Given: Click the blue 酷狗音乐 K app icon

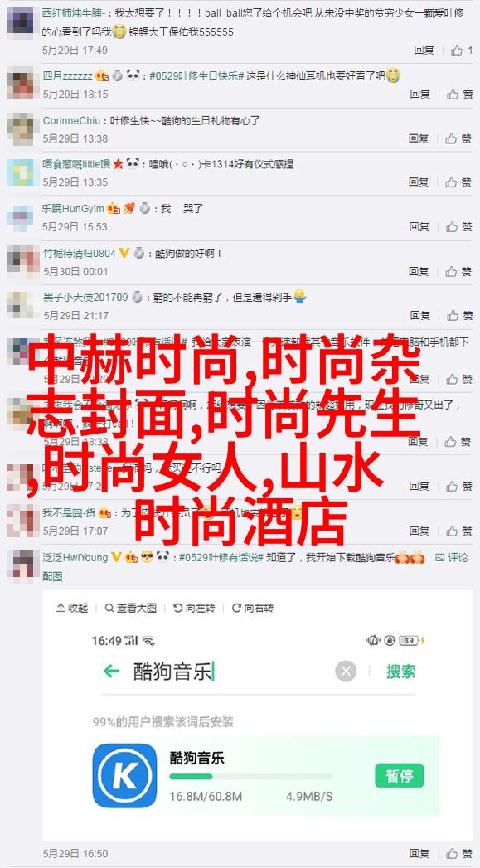Looking at the screenshot, I should point(124,775).
